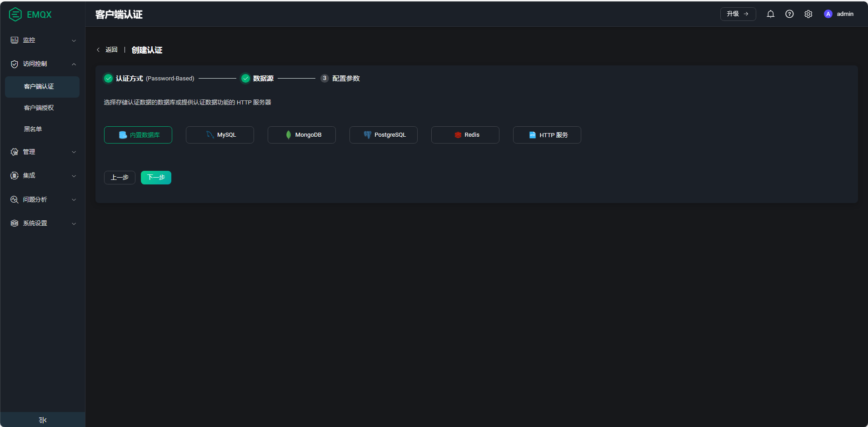
Task: Open the 客户端认证 sidebar item
Action: pos(42,87)
